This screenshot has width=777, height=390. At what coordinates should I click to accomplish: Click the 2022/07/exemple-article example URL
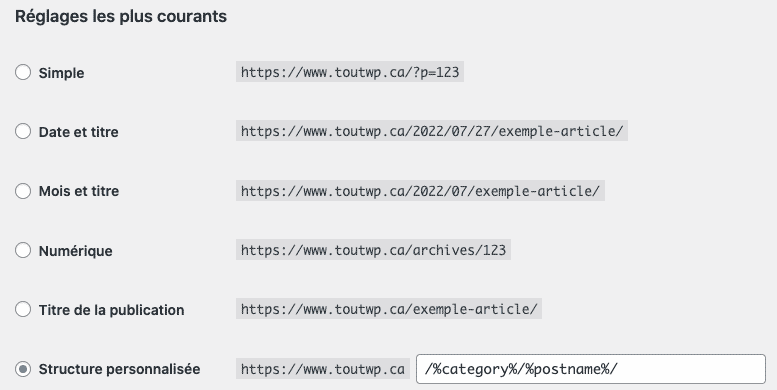click(x=420, y=191)
